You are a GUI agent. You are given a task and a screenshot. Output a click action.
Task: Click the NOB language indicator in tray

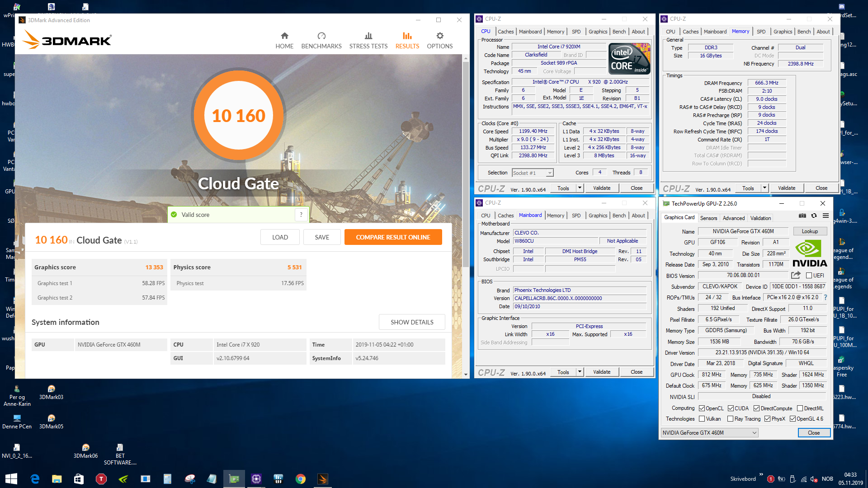tap(827, 479)
